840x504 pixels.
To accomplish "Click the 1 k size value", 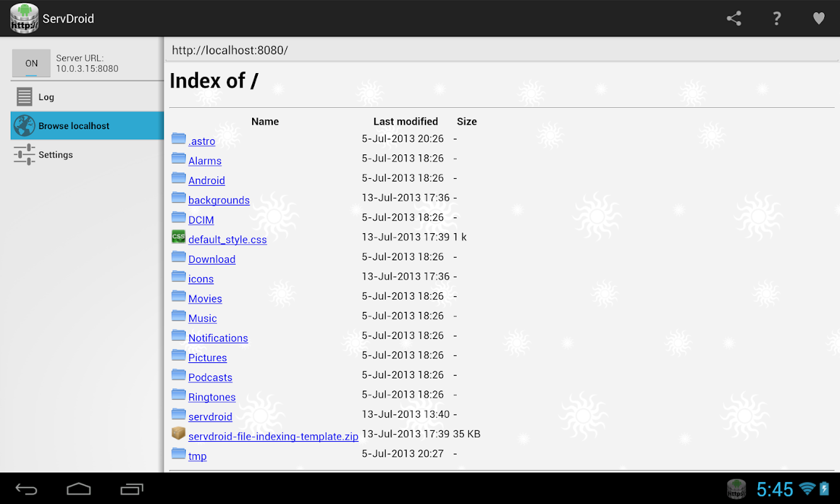I will [x=460, y=237].
